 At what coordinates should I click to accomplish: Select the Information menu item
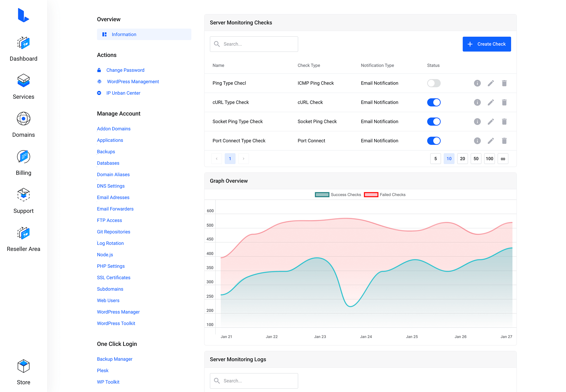(144, 34)
